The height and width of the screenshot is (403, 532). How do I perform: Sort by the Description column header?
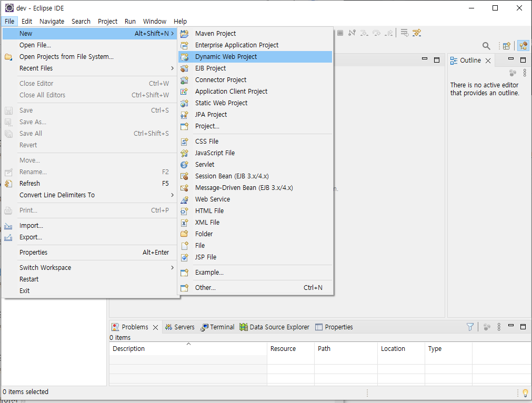pos(188,349)
